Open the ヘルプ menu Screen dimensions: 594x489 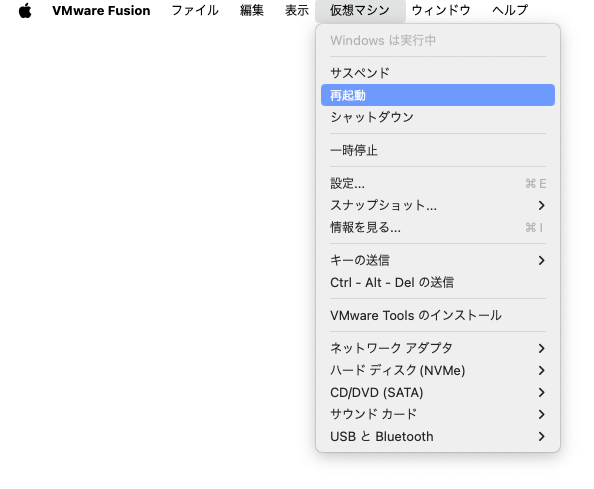click(510, 11)
